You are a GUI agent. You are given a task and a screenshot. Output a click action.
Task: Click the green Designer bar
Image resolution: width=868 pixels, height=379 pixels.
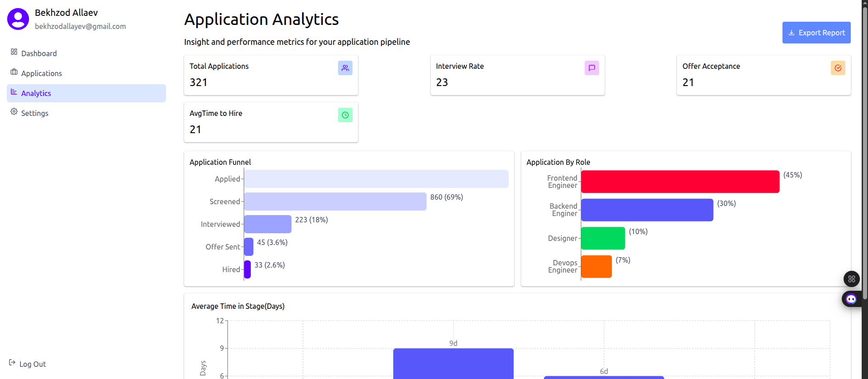tap(603, 238)
